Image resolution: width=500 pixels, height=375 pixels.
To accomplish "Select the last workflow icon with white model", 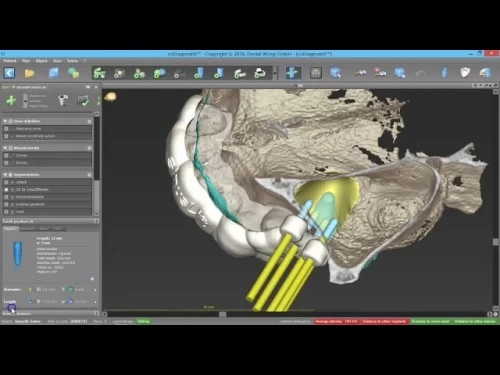I will [260, 73].
